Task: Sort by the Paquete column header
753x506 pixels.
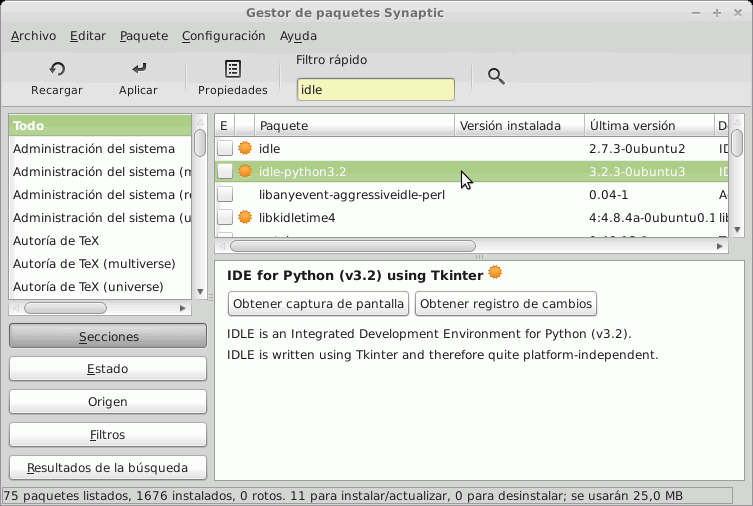Action: tap(354, 126)
